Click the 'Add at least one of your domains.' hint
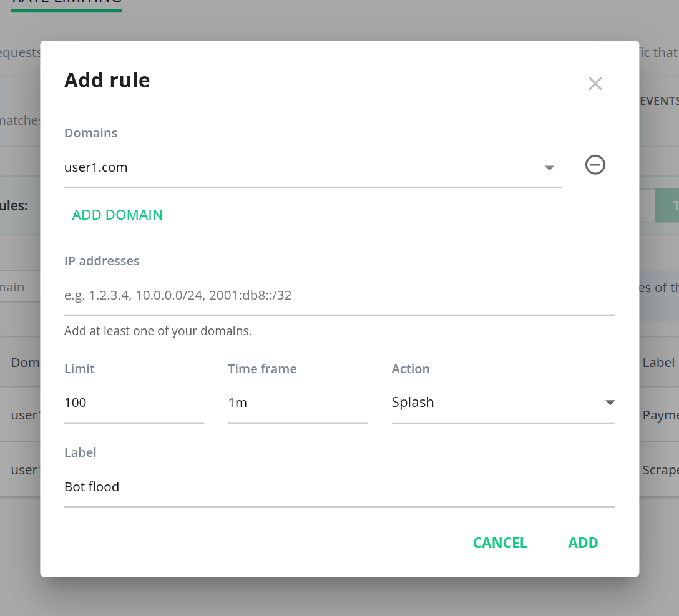Screen dimensions: 679x616 click(x=158, y=331)
